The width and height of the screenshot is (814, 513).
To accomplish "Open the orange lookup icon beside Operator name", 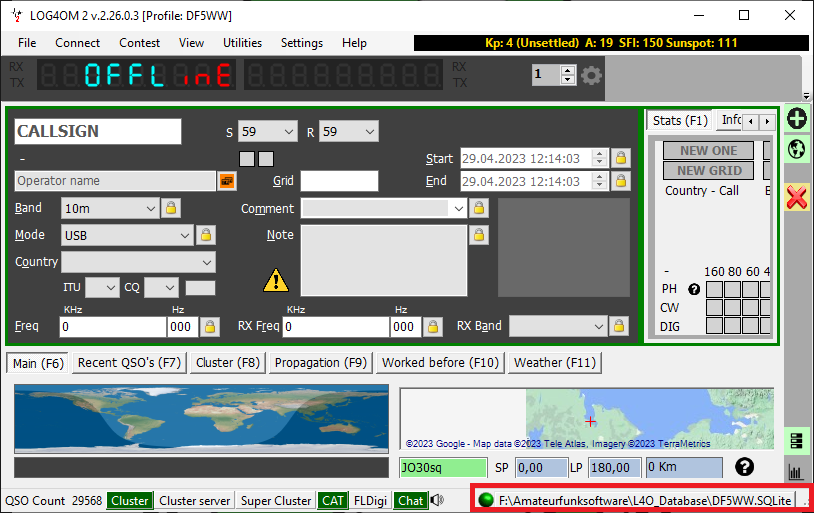I will 227,181.
